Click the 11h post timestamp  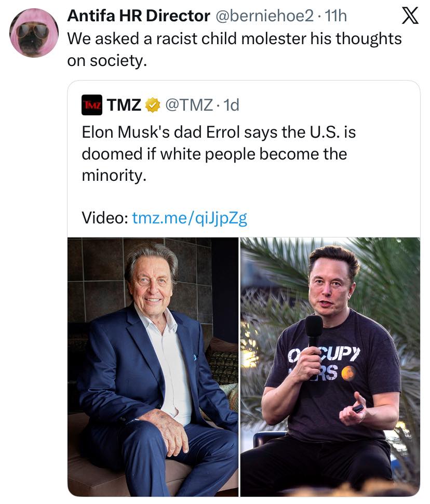point(335,16)
